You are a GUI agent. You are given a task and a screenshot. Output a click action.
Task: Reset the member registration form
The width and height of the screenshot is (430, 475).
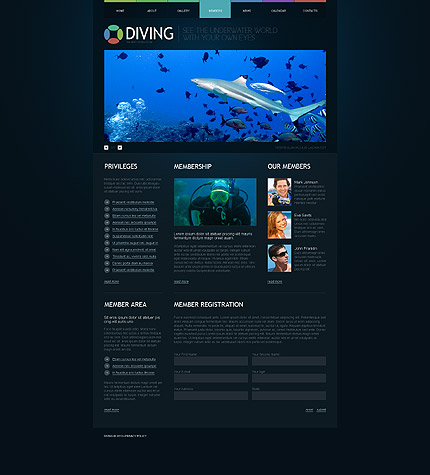tap(309, 410)
